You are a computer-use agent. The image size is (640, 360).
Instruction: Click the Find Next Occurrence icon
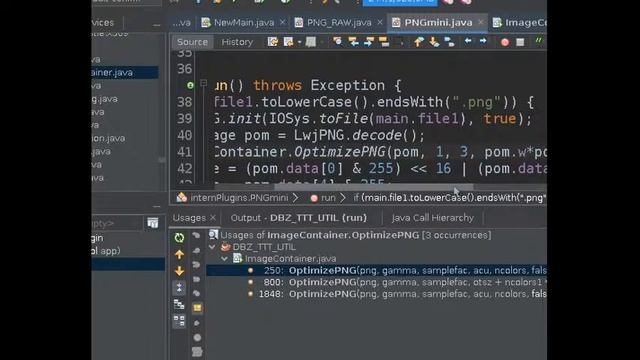pyautogui.click(x=369, y=42)
